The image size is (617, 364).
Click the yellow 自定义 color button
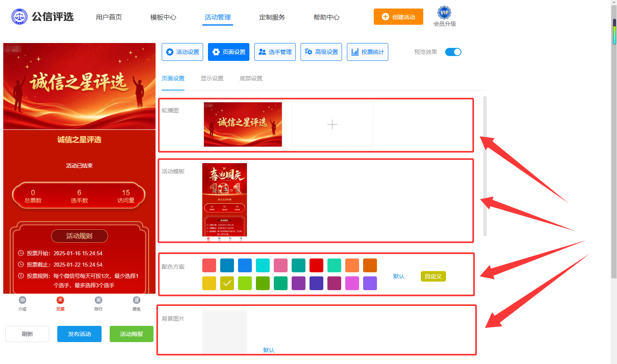coord(433,276)
